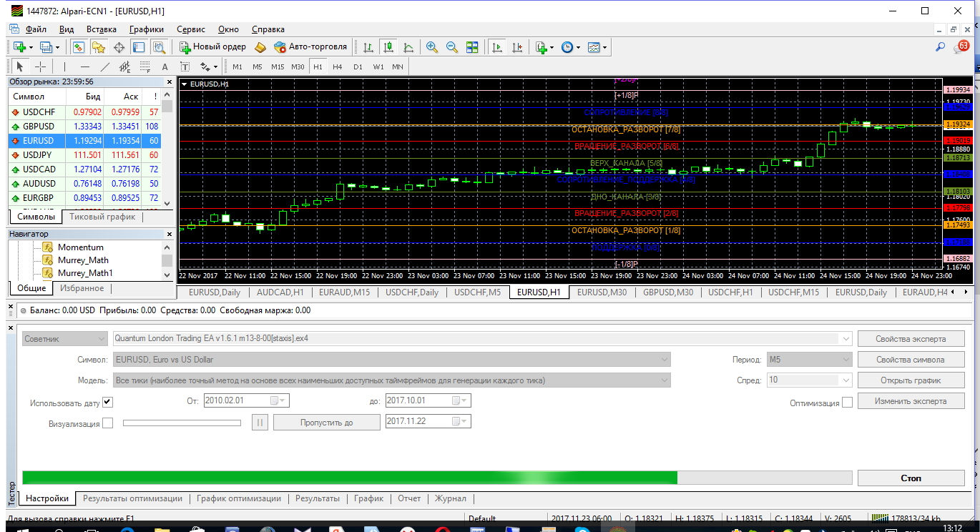
Task: Switch to 'Результаты' tester tab
Action: click(x=318, y=498)
